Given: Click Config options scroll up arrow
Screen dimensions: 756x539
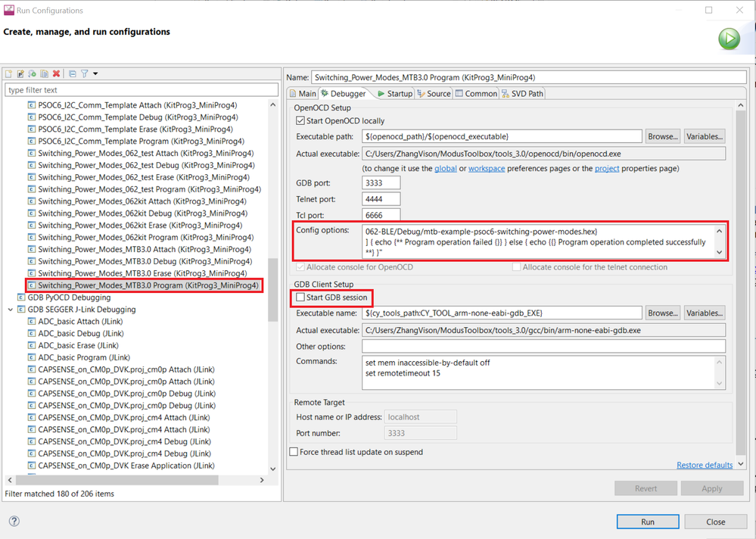Looking at the screenshot, I should (x=720, y=231).
